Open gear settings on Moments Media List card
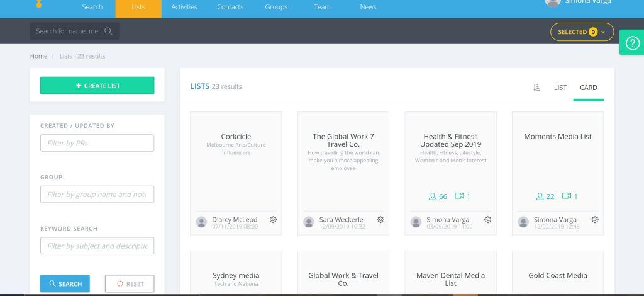Screen dimensions: 644x296 click(595, 220)
